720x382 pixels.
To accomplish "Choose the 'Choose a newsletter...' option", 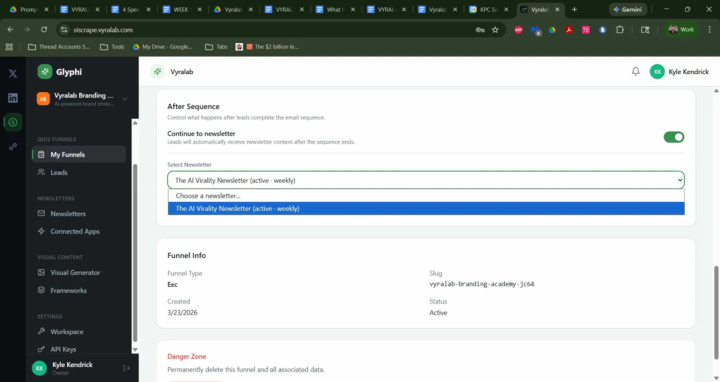I will (x=426, y=196).
